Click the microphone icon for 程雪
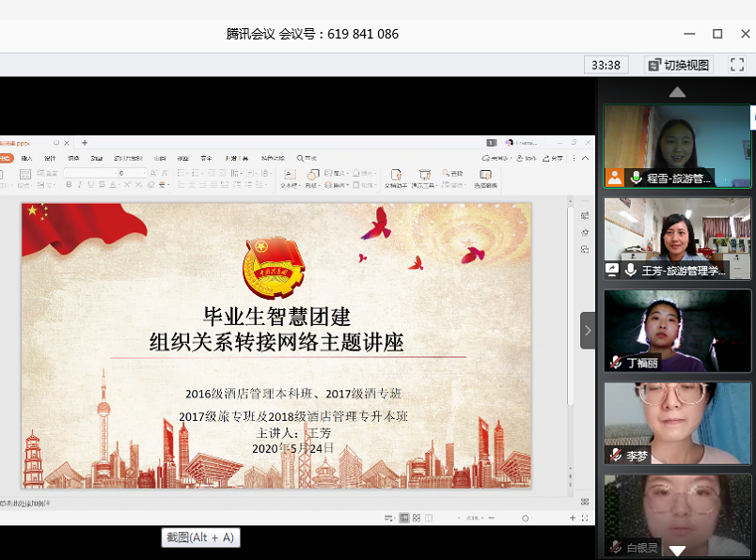 pos(637,178)
